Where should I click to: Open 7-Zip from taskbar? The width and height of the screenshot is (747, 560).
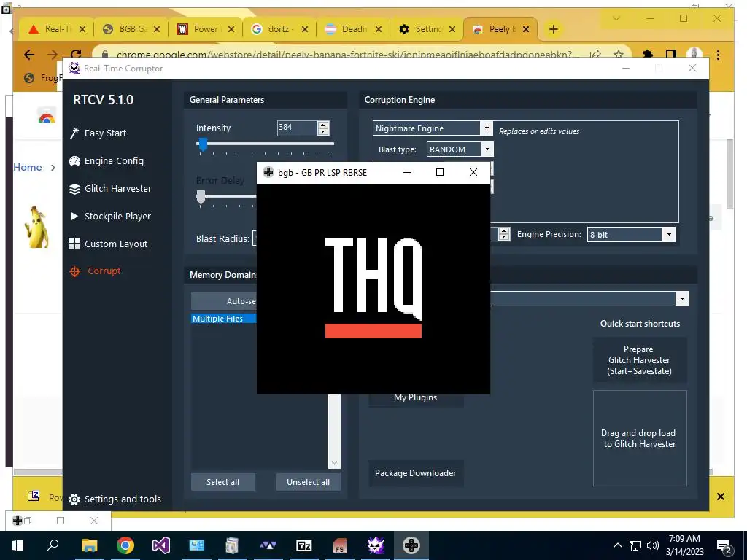tap(304, 545)
